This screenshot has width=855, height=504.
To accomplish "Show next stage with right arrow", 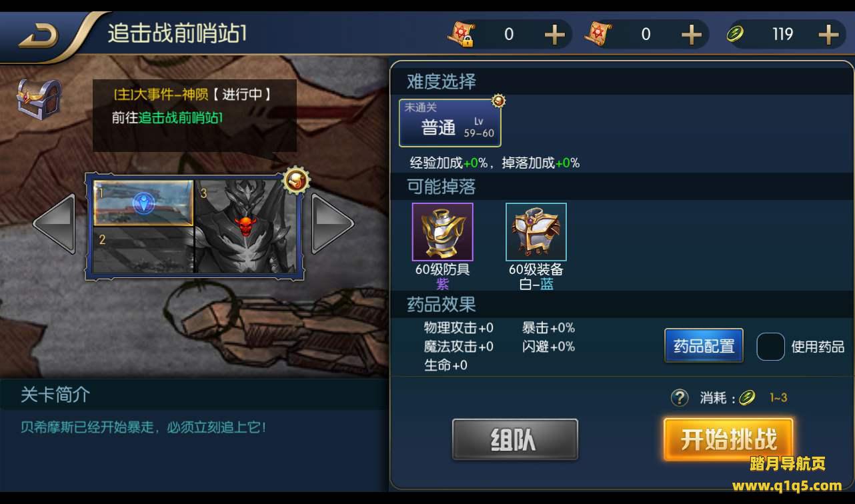I will (x=332, y=224).
